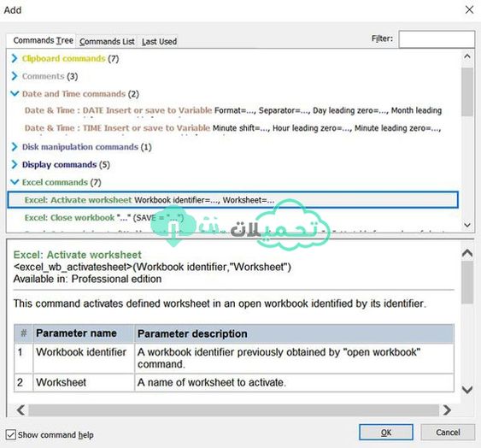Select the Comments (3) tree row

(50, 76)
